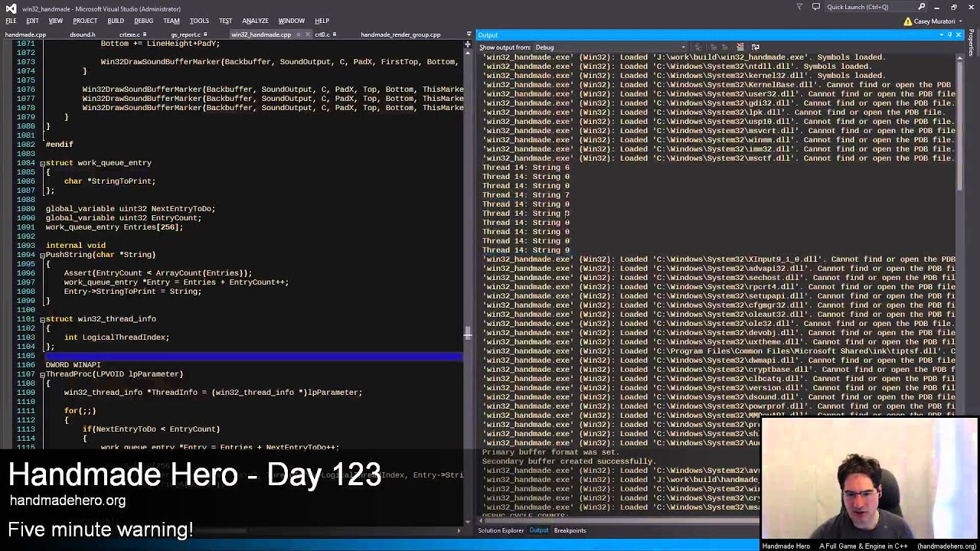The width and height of the screenshot is (980, 551).
Task: Open the Solution Explorer bottom tab
Action: pyautogui.click(x=501, y=530)
